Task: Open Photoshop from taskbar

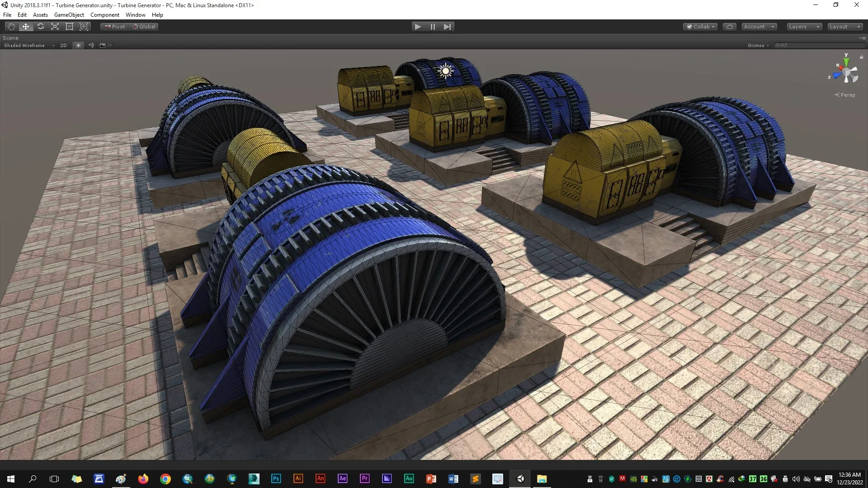Action: 276,479
